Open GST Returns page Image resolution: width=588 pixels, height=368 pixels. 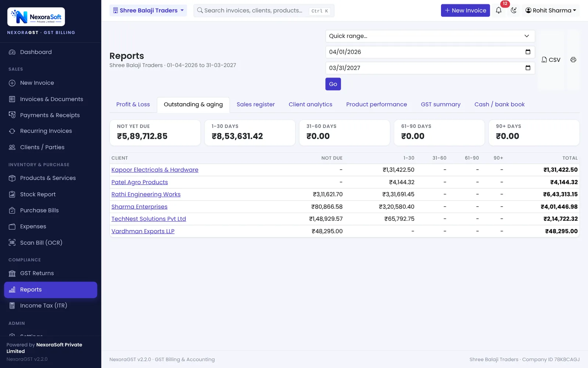(51, 273)
